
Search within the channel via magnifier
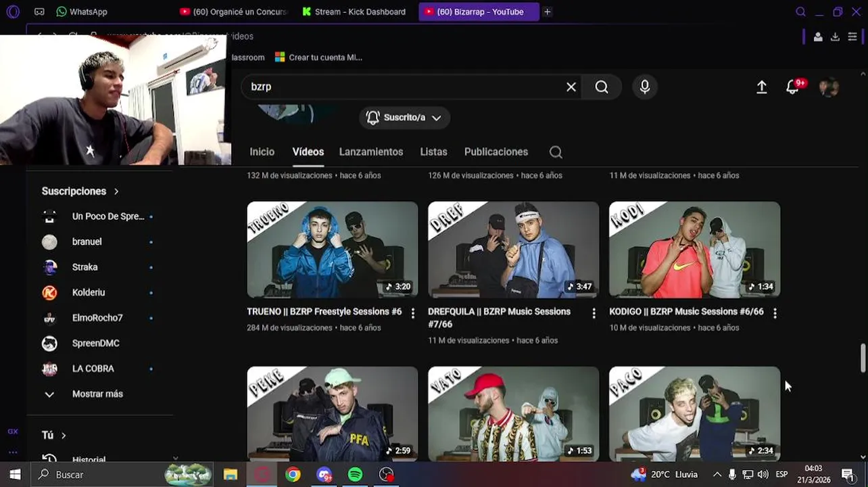pos(556,152)
